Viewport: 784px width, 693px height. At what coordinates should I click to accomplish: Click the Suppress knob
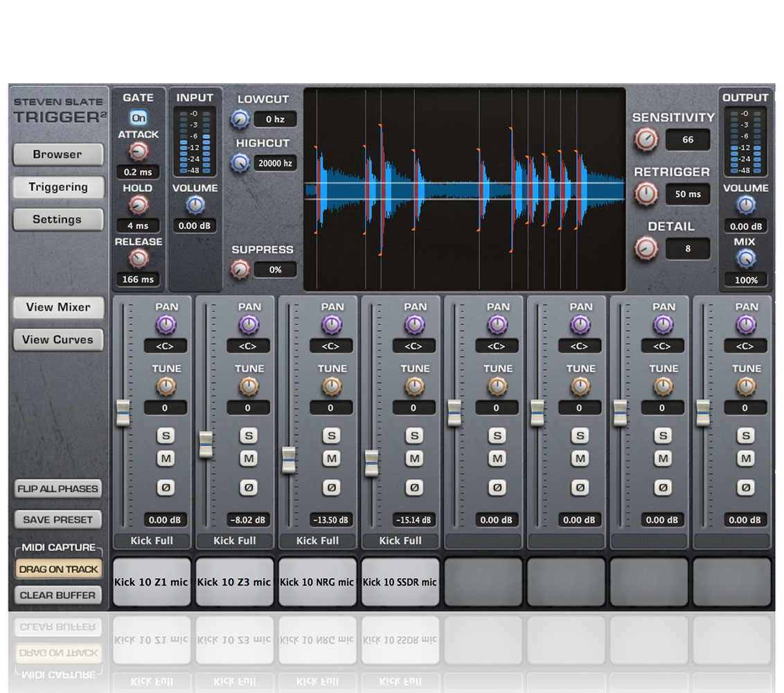point(240,269)
